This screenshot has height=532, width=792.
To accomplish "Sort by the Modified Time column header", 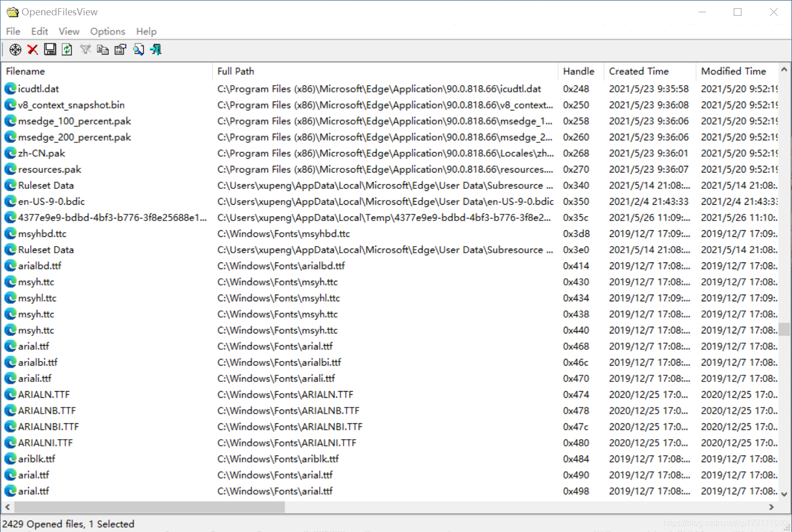I will tap(737, 71).
